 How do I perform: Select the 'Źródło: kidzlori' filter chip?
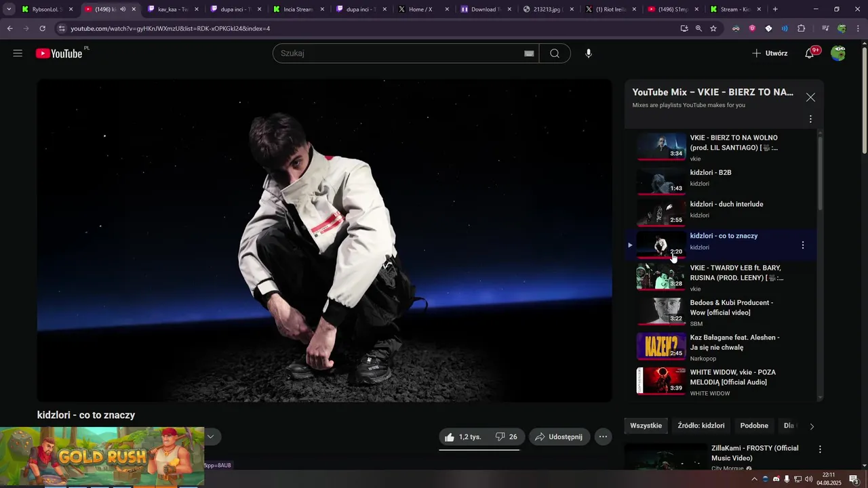pos(701,426)
